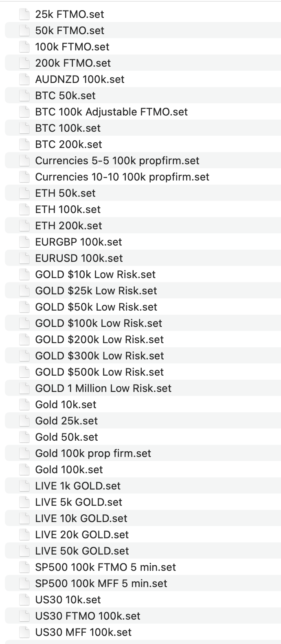The height and width of the screenshot is (644, 281).
Task: Click the icon beside ETH 100k.set
Action: click(x=25, y=209)
